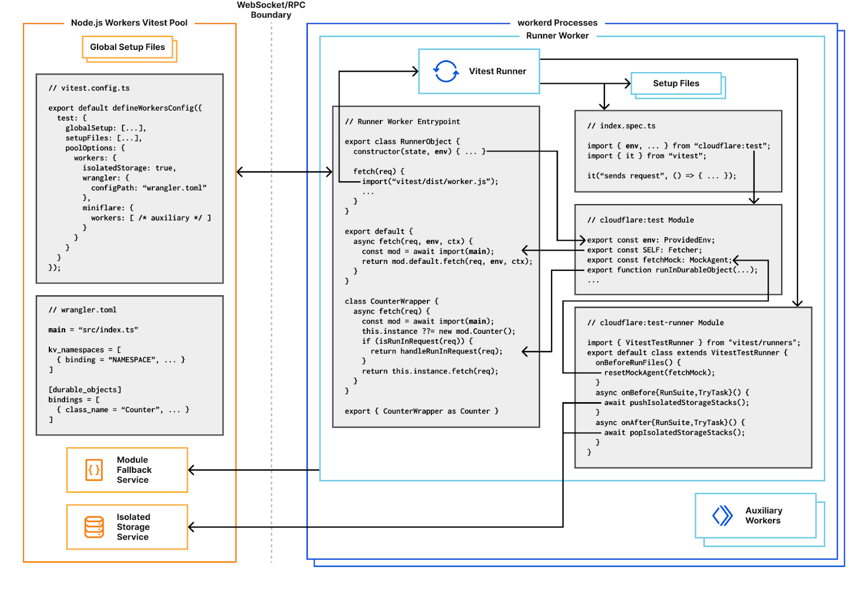Click 'return mod.default.fetch(req, env, ctx);' line

pyautogui.click(x=448, y=261)
